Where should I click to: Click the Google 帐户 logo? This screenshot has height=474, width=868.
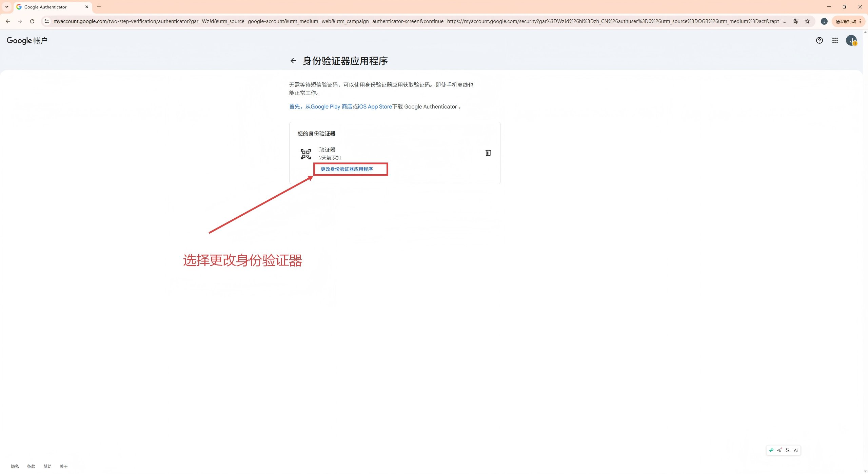pyautogui.click(x=27, y=41)
